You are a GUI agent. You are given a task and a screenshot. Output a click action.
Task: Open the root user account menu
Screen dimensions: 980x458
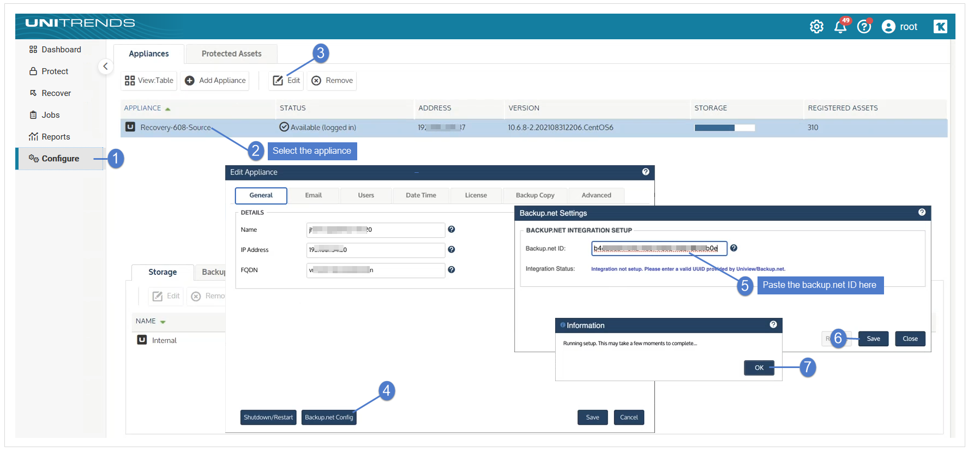click(900, 27)
